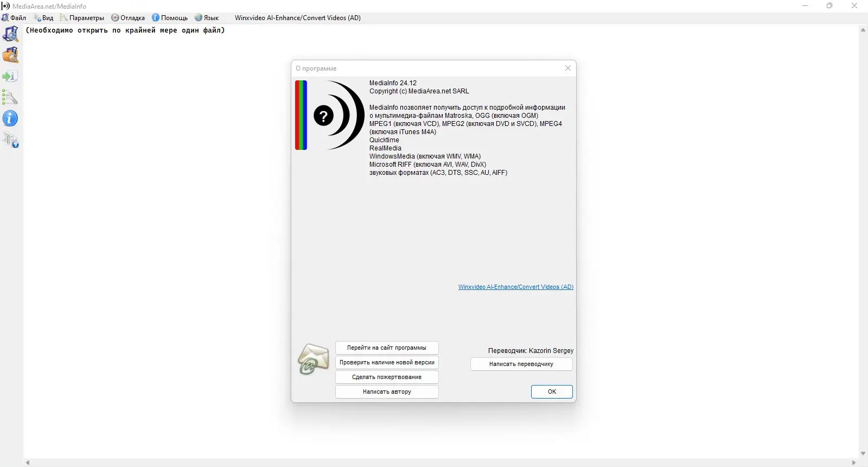Click the Написать автору button
Image resolution: width=868 pixels, height=467 pixels.
click(387, 392)
